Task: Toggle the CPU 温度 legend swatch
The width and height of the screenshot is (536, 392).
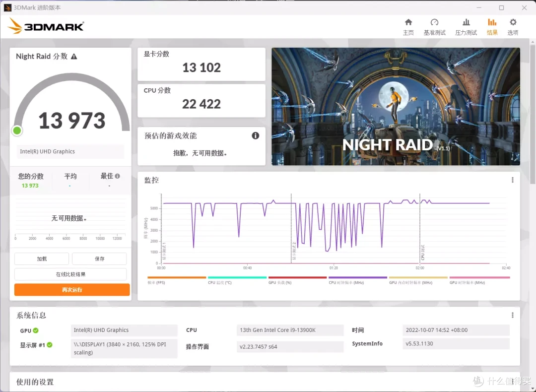Action: (x=237, y=277)
